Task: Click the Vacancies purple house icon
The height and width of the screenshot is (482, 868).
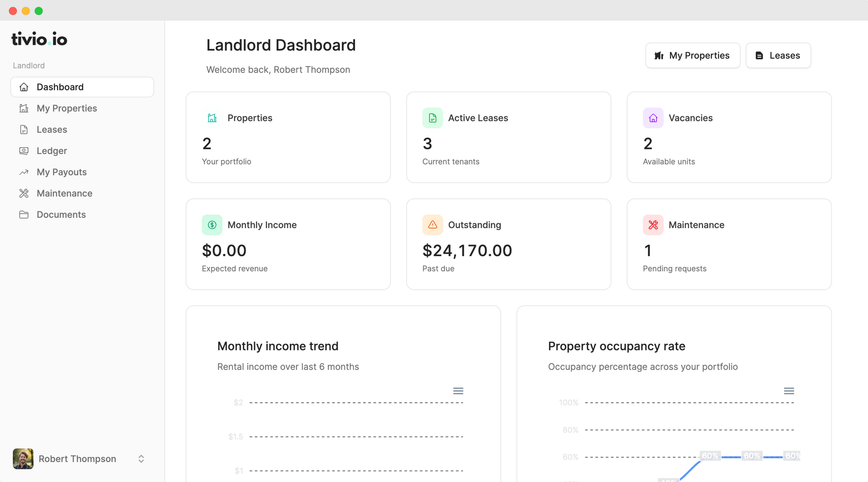Action: 653,118
